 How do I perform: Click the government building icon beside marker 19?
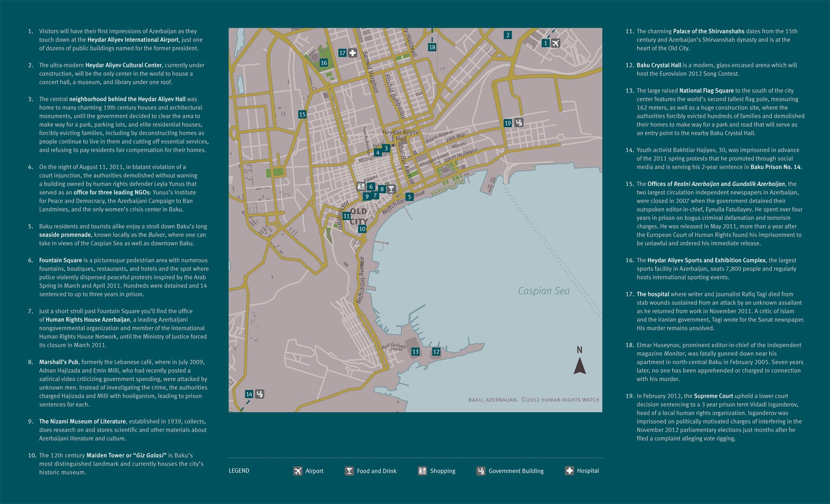(519, 123)
